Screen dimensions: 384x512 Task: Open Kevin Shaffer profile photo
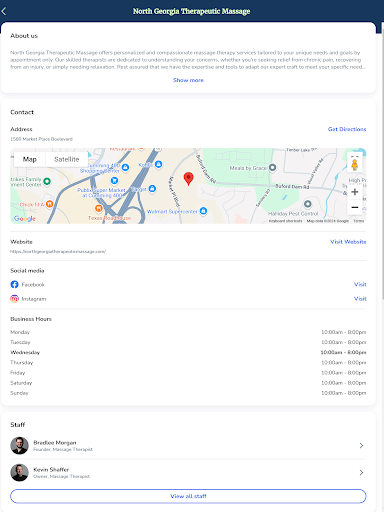click(x=19, y=473)
